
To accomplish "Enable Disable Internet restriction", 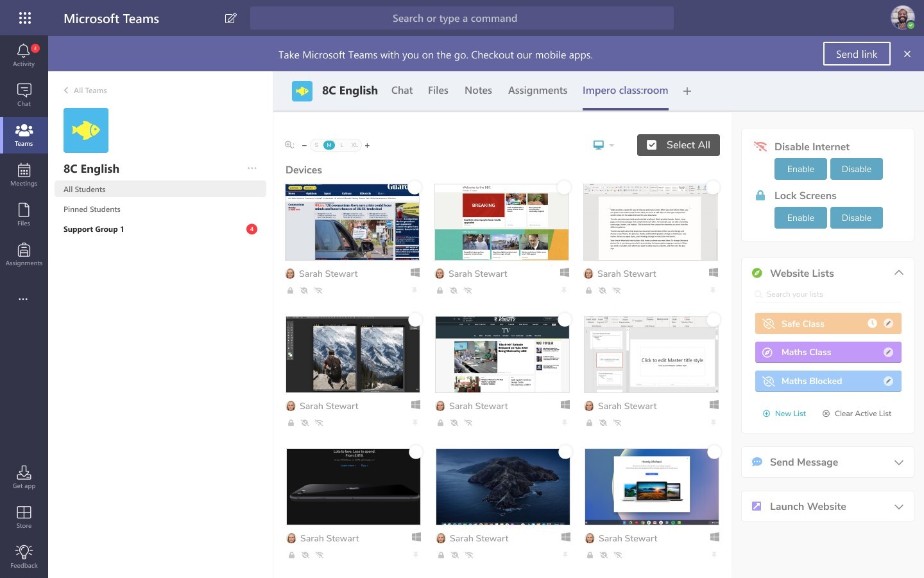I will [x=801, y=169].
